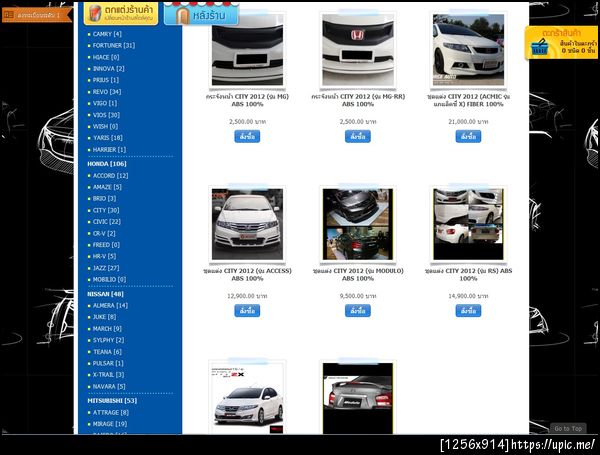
Task: Open the CITY 2012 RS body kit thumbnail
Action: 468,224
